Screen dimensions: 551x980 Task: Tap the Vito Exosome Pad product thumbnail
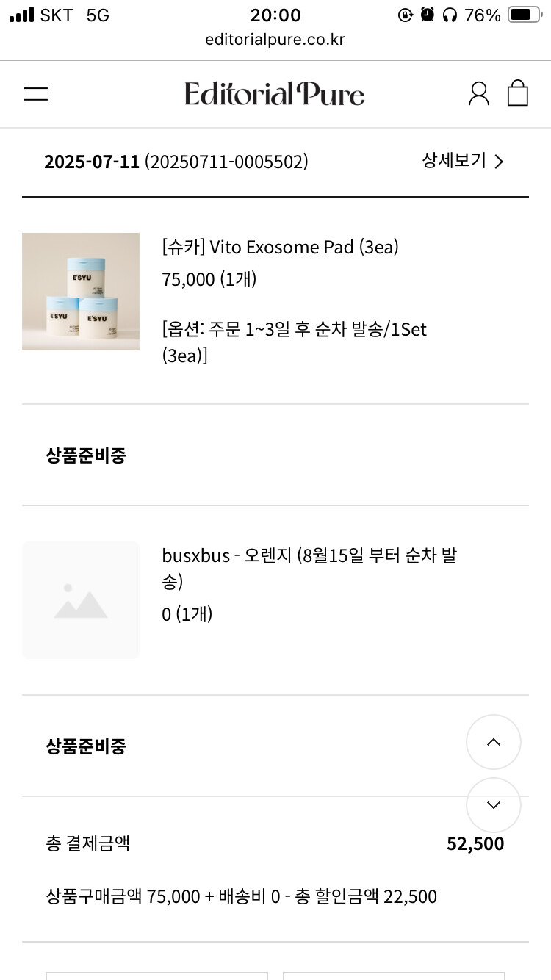81,292
